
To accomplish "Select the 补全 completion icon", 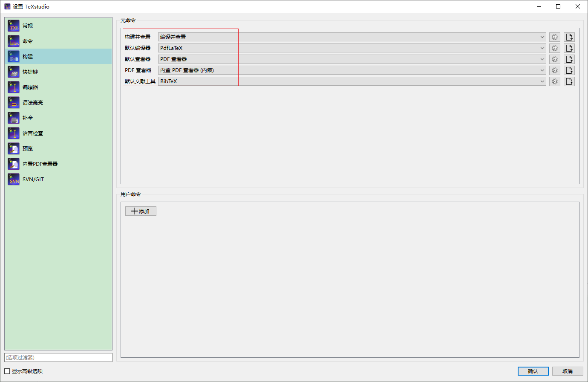I will (14, 118).
